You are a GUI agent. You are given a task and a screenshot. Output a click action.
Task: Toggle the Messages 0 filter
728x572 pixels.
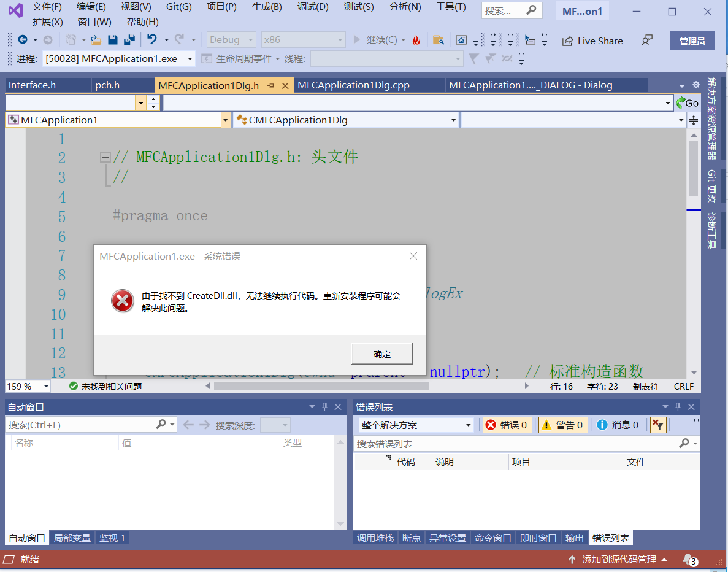pyautogui.click(x=618, y=425)
